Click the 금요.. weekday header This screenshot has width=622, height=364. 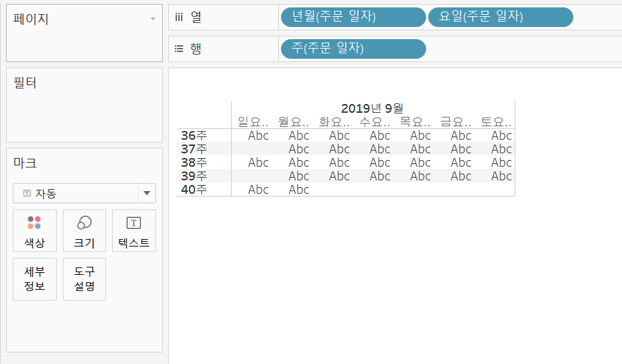[455, 122]
